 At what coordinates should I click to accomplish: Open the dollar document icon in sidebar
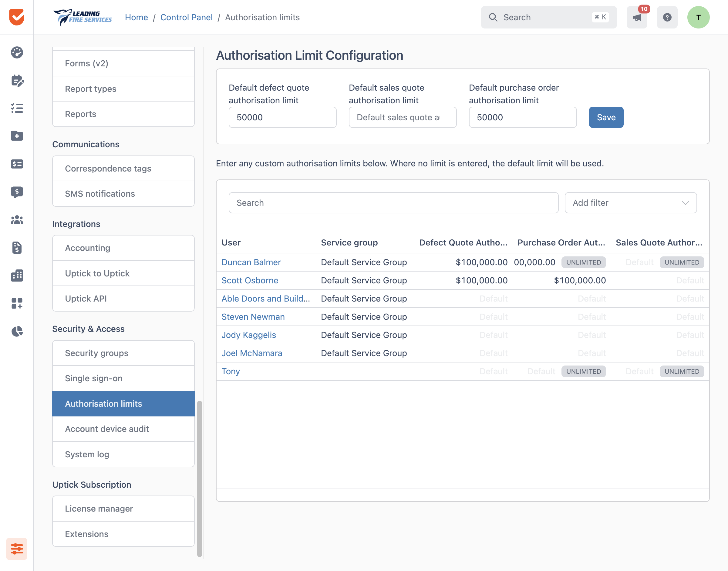(x=17, y=247)
